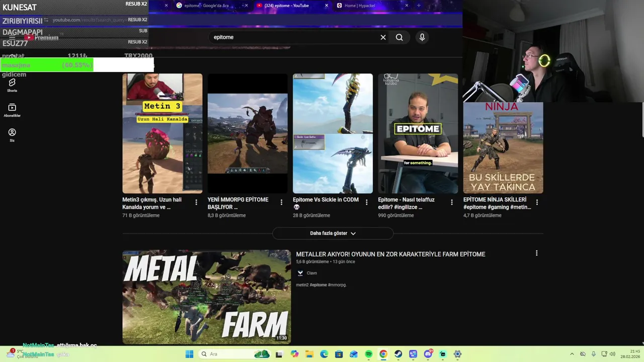
Task: Open the Siz profile section
Action: point(12,135)
